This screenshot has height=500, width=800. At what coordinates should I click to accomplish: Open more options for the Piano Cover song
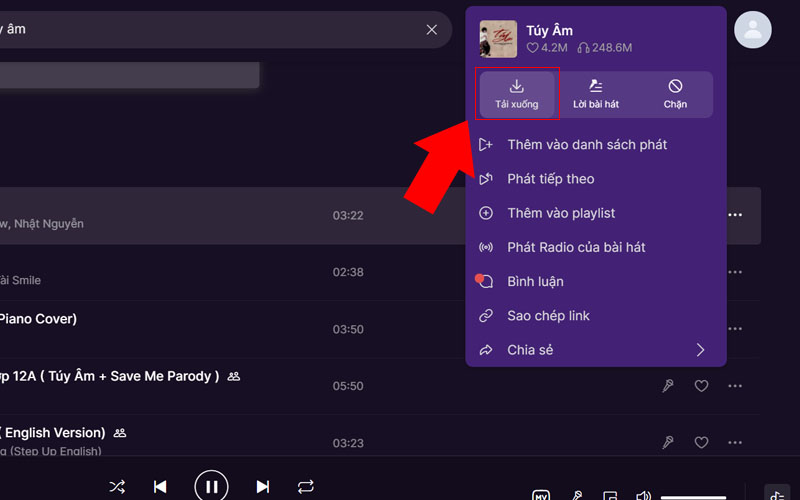(x=735, y=329)
